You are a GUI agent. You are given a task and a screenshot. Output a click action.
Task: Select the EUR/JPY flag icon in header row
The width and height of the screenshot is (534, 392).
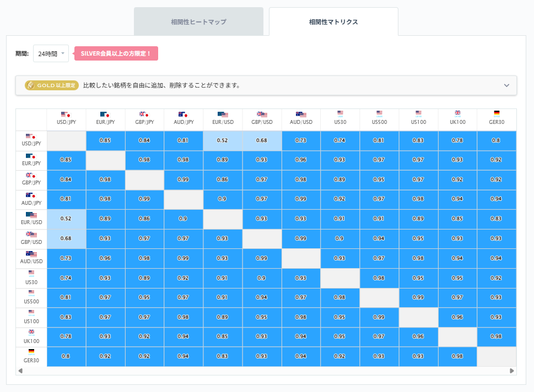click(x=105, y=114)
